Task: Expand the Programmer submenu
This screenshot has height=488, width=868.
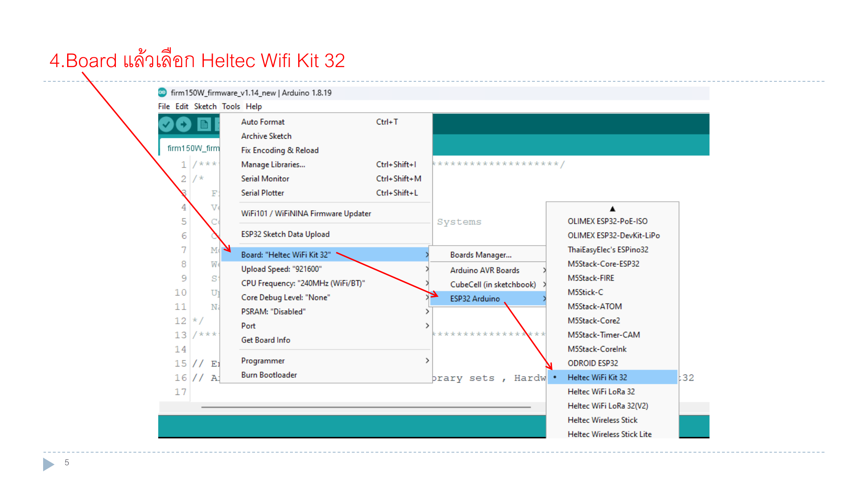Action: tap(326, 361)
